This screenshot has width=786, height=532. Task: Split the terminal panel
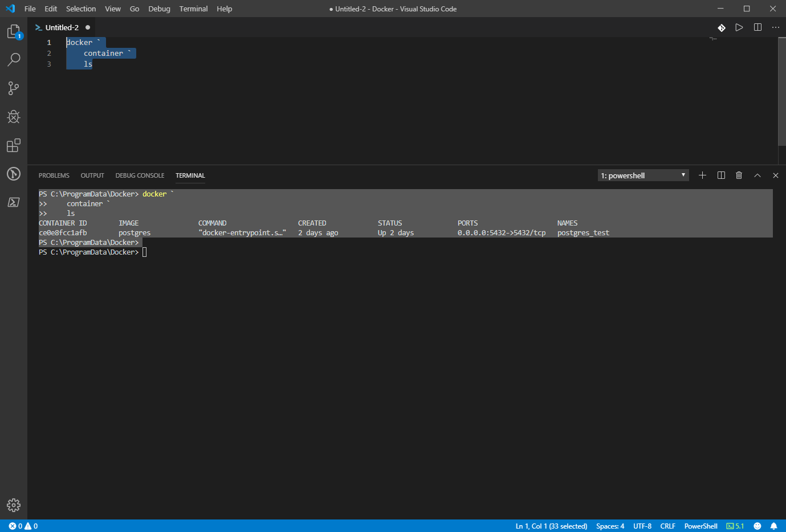pos(721,175)
